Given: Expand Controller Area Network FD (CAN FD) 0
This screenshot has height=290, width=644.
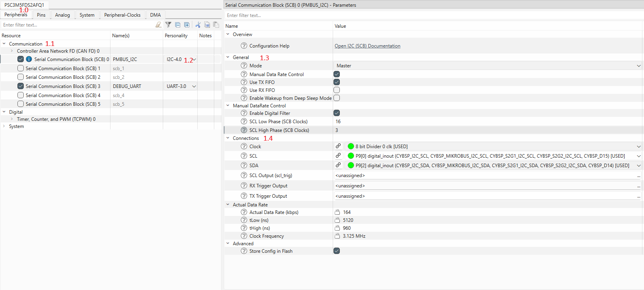Looking at the screenshot, I should pos(12,51).
